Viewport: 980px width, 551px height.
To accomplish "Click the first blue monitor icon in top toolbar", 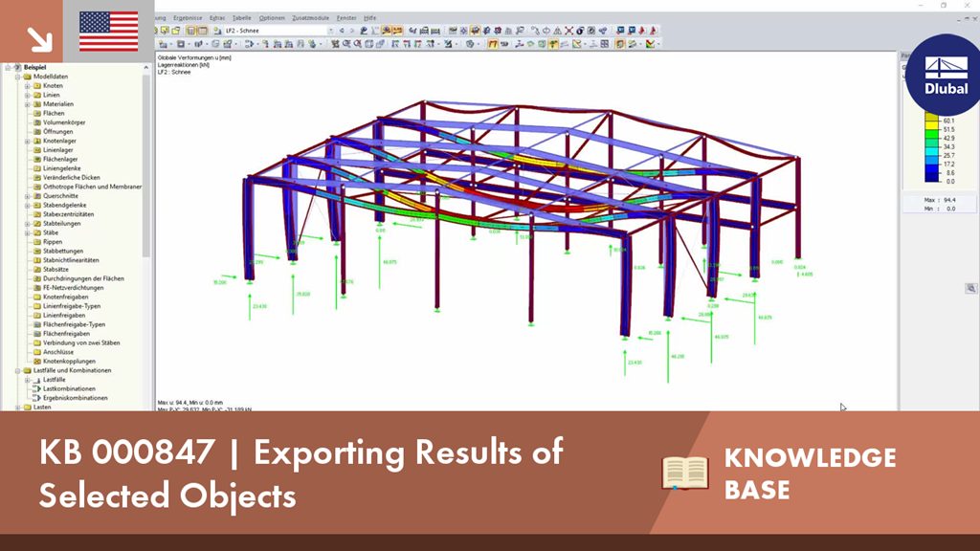I will click(x=620, y=30).
